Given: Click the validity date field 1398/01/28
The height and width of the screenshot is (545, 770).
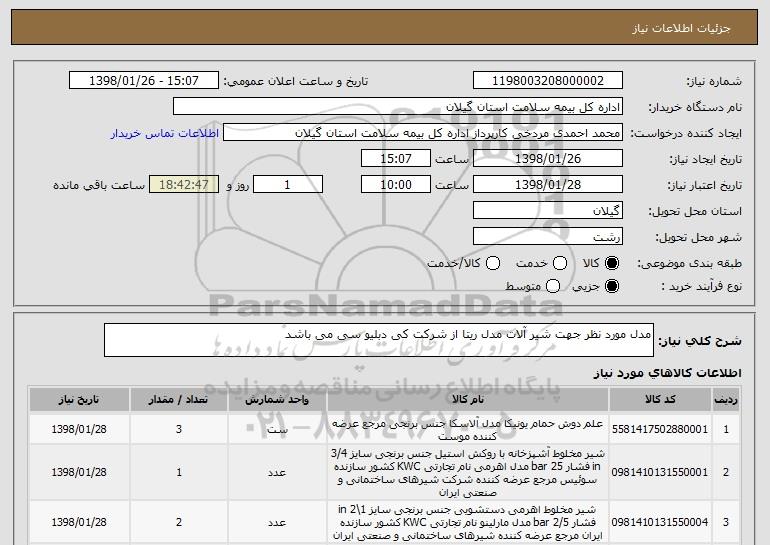Looking at the screenshot, I should coord(548,185).
